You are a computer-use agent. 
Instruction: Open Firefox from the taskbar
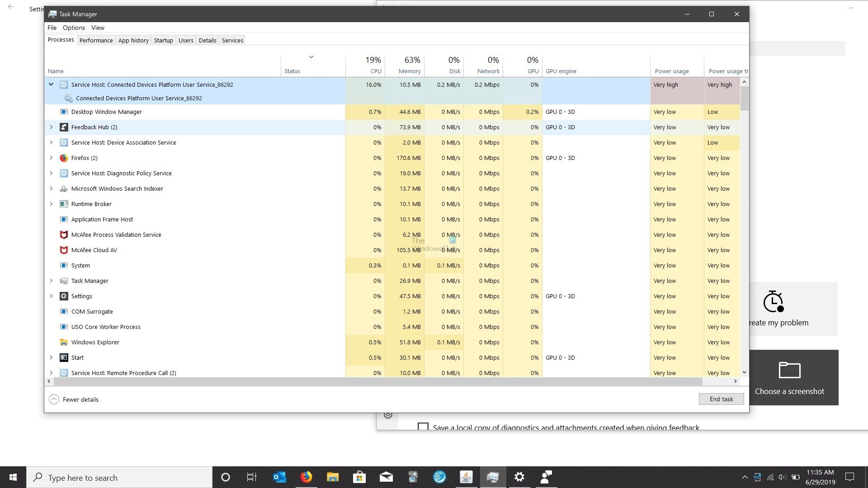(306, 477)
